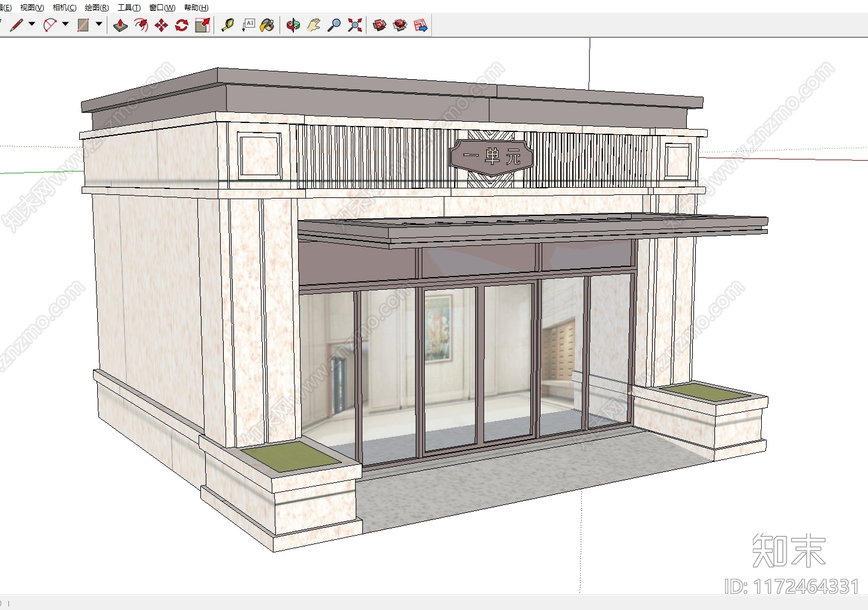Choose the Rotate tool

coord(182,25)
